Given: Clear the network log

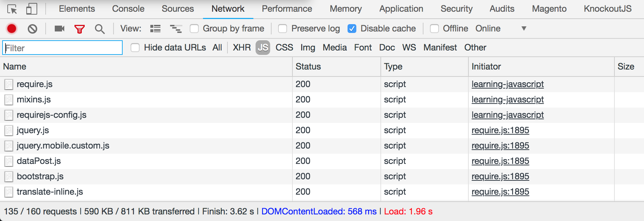Looking at the screenshot, I should 32,29.
